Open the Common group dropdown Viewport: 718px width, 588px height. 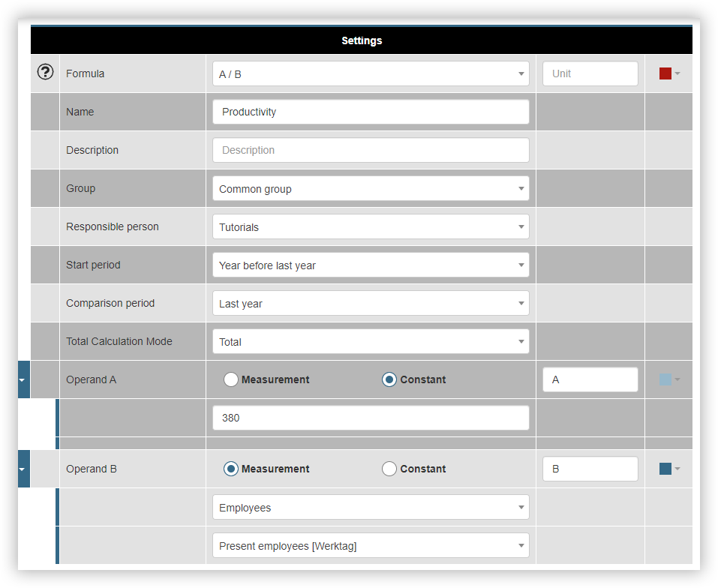(521, 188)
